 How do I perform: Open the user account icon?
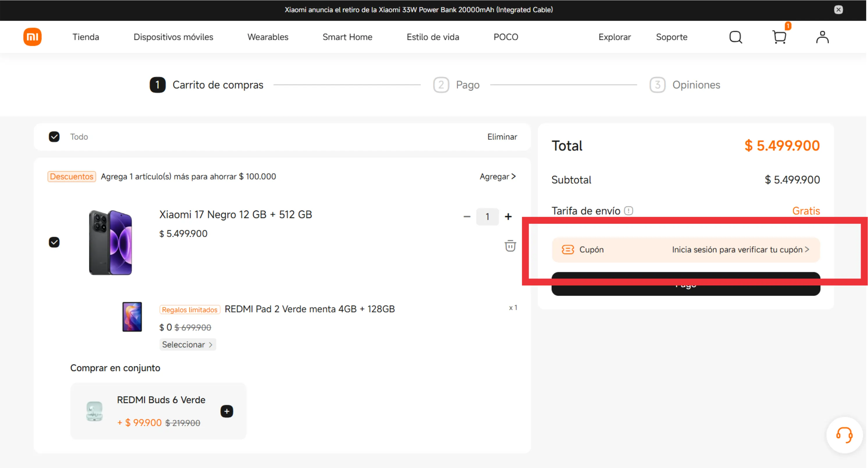click(x=822, y=37)
